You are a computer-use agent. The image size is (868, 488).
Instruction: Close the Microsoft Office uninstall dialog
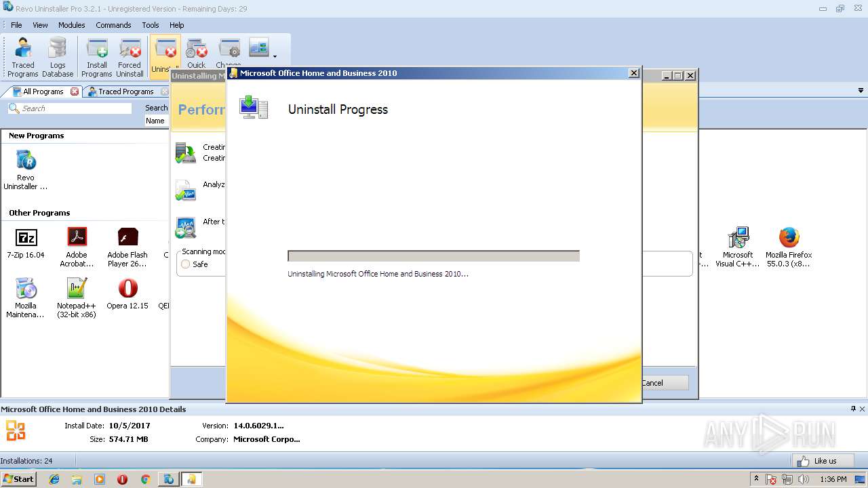[634, 73]
